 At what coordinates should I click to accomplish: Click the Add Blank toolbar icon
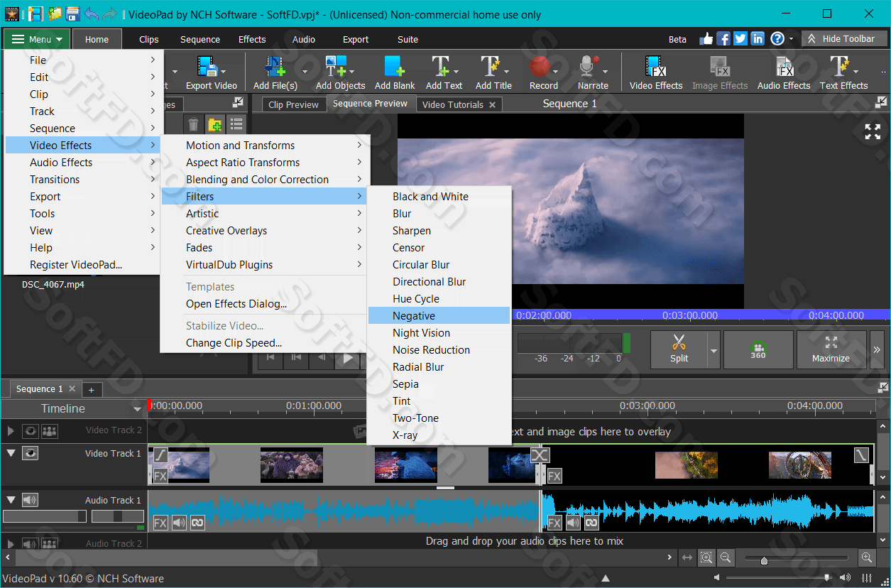(395, 67)
